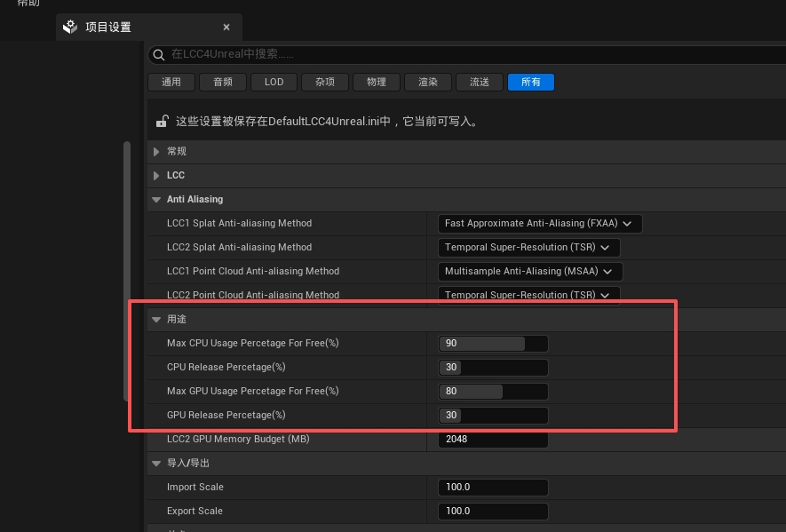Collapse the 用途 section
The height and width of the screenshot is (532, 786).
(156, 320)
